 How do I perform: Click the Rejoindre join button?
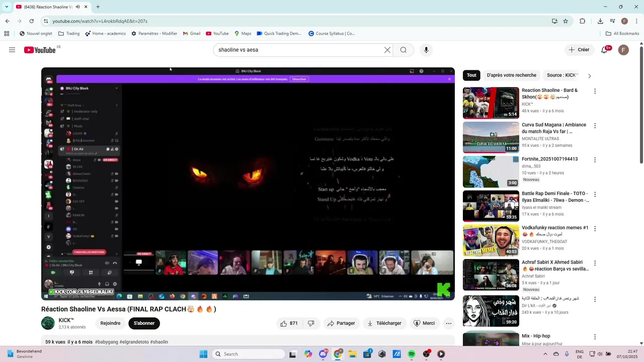tap(110, 323)
